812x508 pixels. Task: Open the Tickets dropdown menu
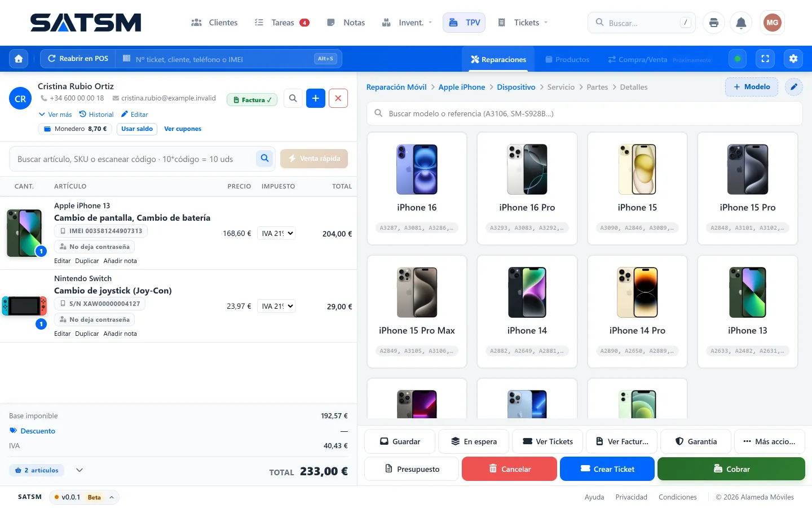click(x=523, y=23)
